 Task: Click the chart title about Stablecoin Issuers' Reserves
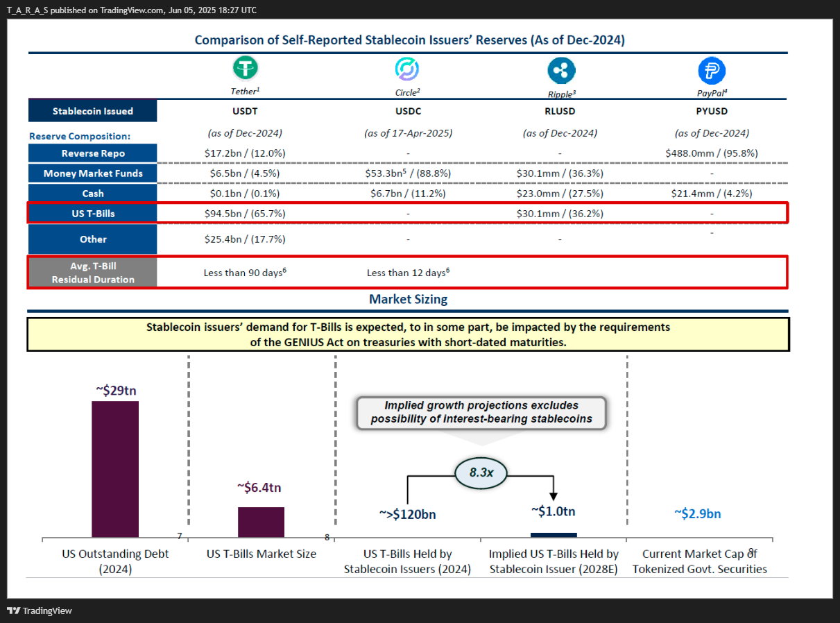409,40
